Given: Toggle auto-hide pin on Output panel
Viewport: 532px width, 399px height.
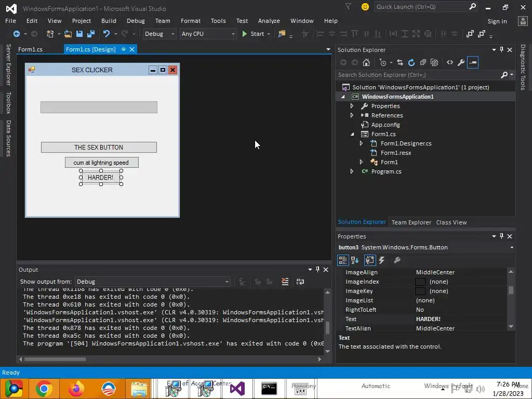Looking at the screenshot, I should coord(317,270).
